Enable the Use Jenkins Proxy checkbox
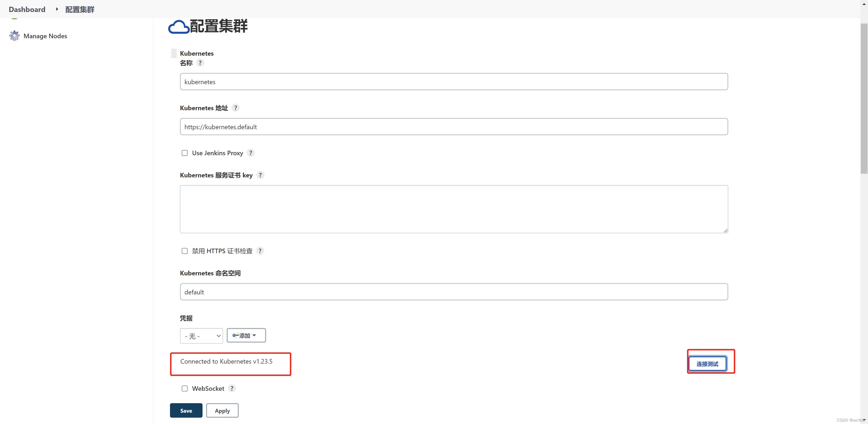868x424 pixels. pos(185,153)
